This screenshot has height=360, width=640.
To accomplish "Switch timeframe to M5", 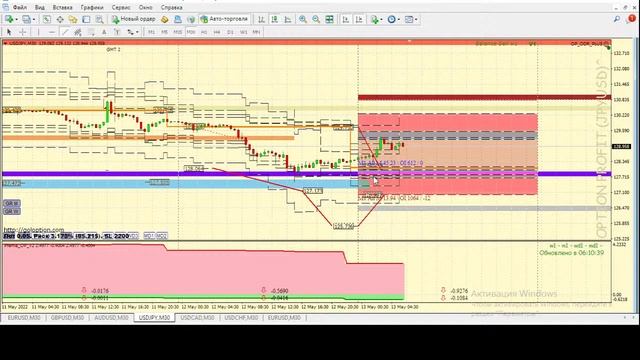I will coord(164,32).
